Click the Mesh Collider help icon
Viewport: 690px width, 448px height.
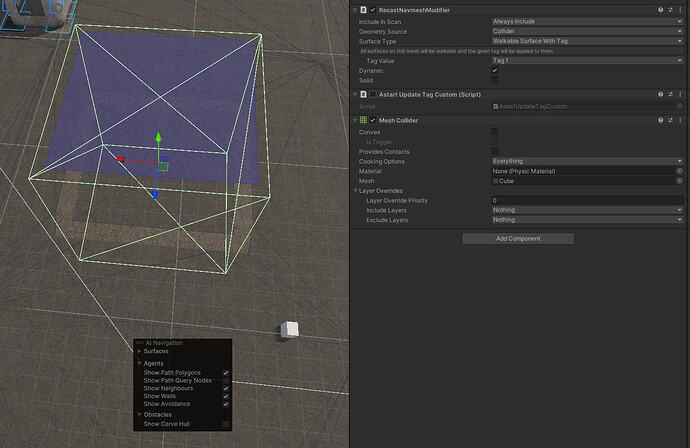click(660, 120)
